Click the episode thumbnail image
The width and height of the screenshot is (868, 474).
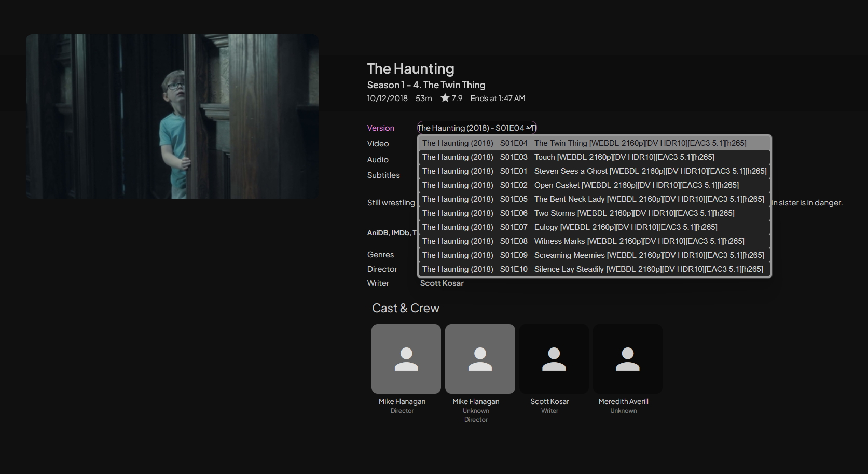[x=172, y=117]
